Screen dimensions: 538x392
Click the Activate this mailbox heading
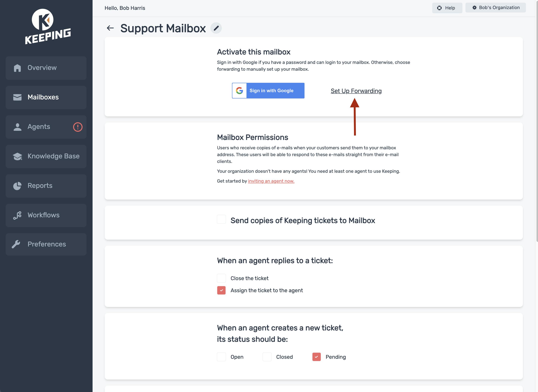[254, 52]
